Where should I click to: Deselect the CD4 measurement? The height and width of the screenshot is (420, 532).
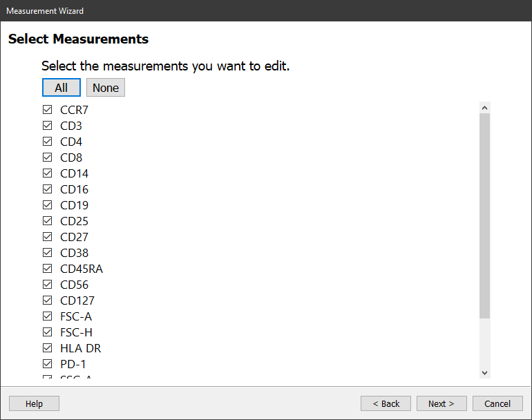coord(48,142)
